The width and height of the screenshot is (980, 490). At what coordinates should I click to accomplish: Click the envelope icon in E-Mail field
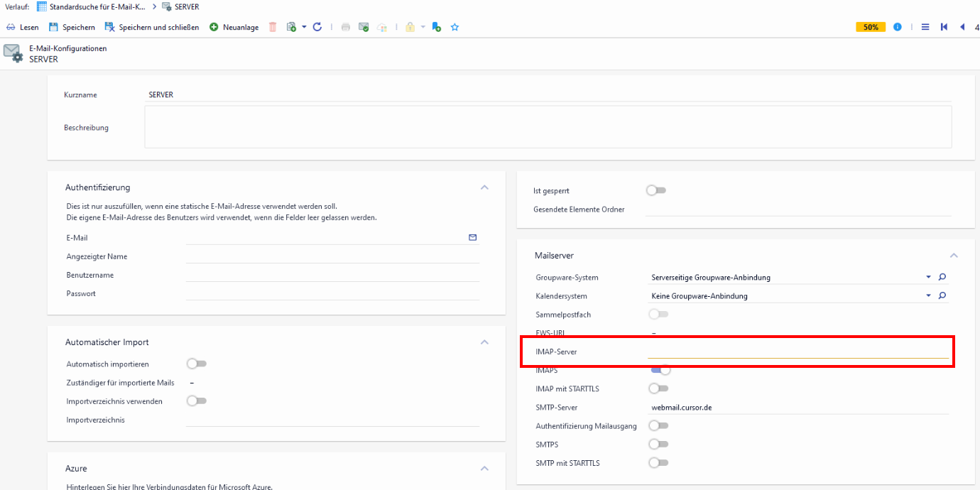pos(473,238)
